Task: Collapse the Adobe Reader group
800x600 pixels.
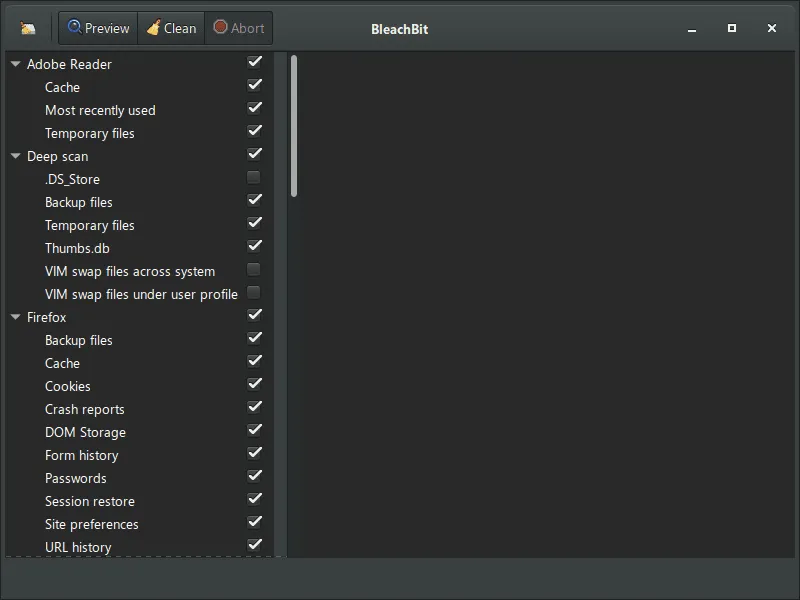Action: (x=16, y=64)
